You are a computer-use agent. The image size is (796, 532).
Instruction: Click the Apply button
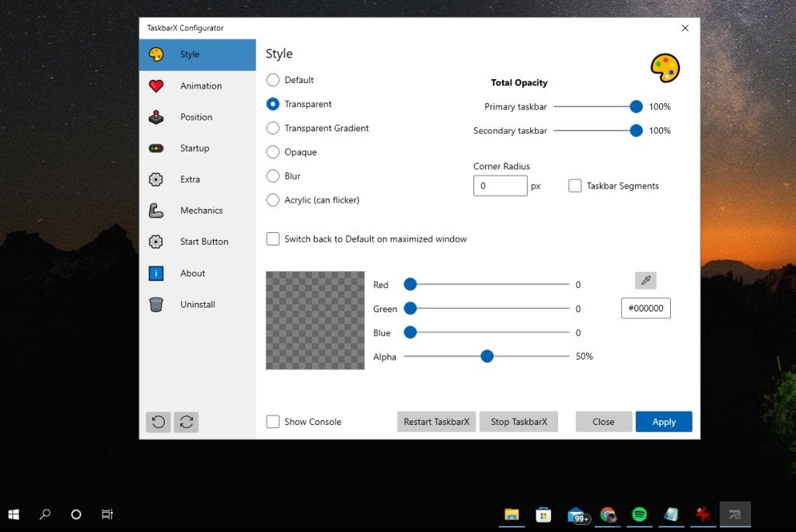coord(663,421)
